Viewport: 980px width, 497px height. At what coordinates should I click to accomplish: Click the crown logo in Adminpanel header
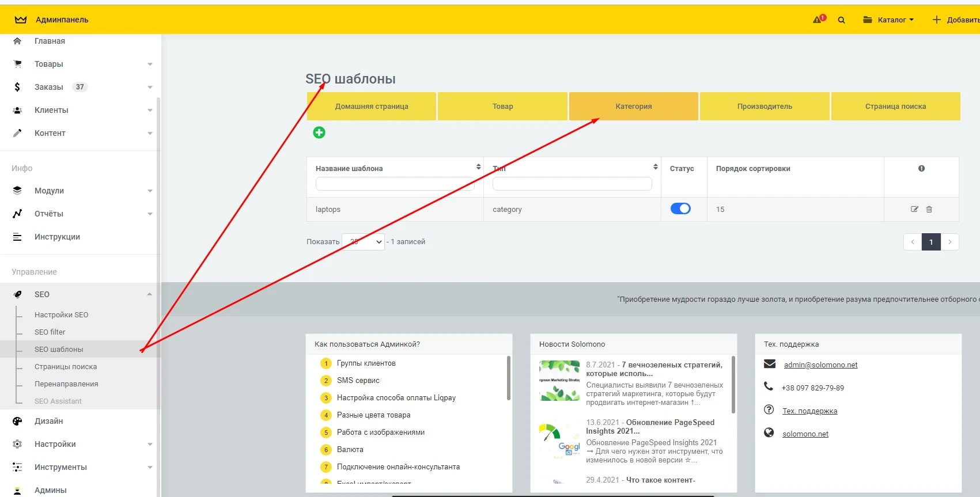pyautogui.click(x=21, y=20)
